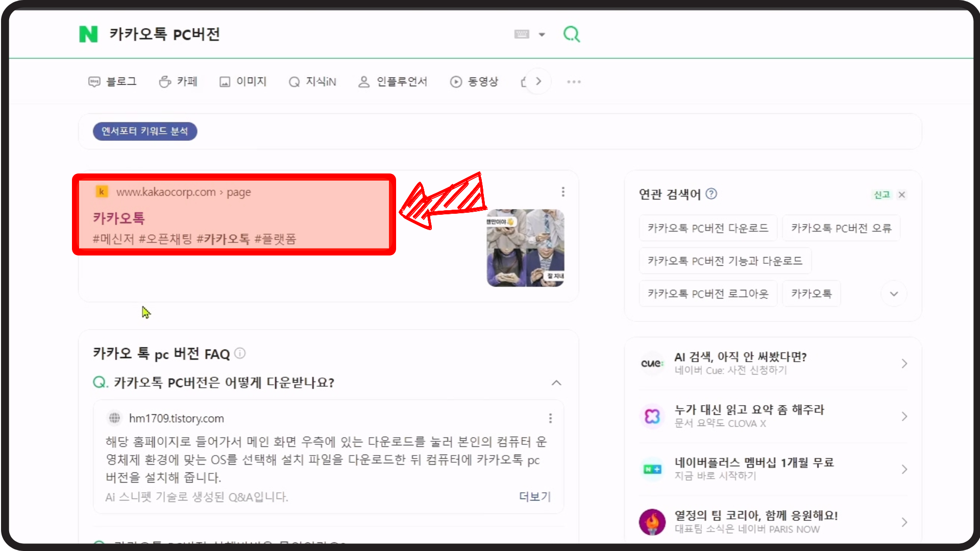Click the 동영상 play icon
This screenshot has width=980, height=551.
(456, 82)
